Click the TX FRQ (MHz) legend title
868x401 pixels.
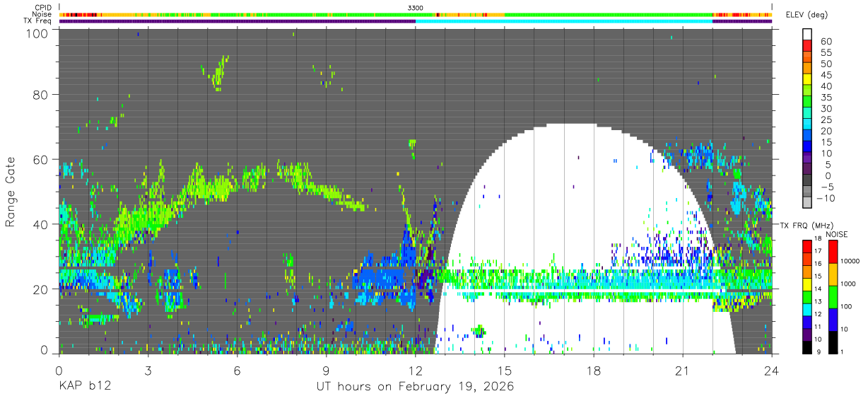point(807,226)
